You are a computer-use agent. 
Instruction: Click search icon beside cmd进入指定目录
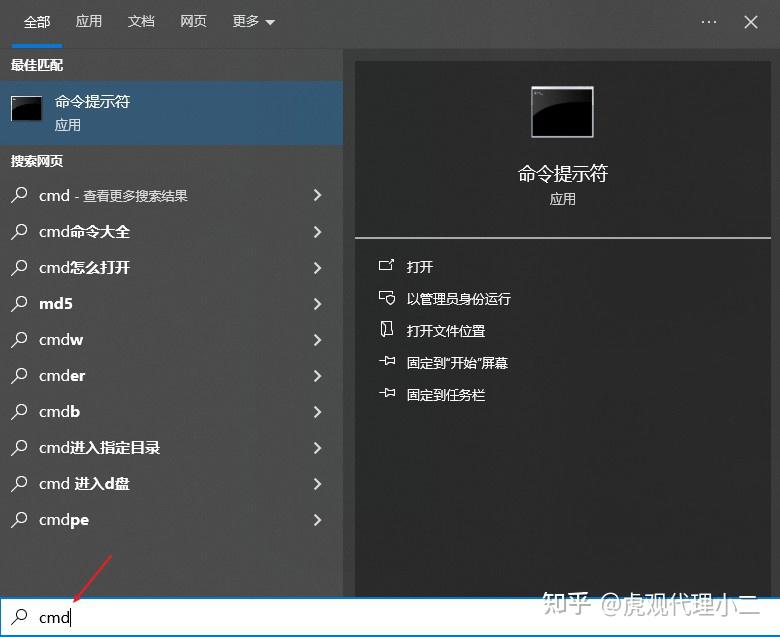tap(19, 447)
